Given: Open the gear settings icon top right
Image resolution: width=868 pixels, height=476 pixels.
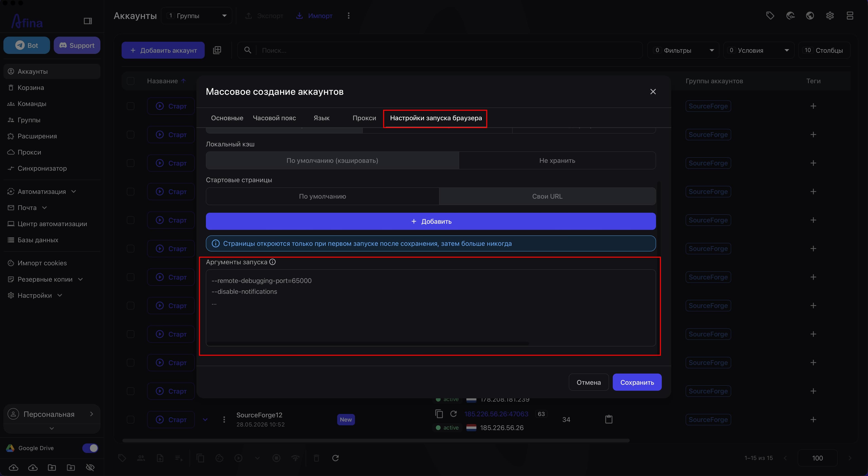Looking at the screenshot, I should coord(830,16).
